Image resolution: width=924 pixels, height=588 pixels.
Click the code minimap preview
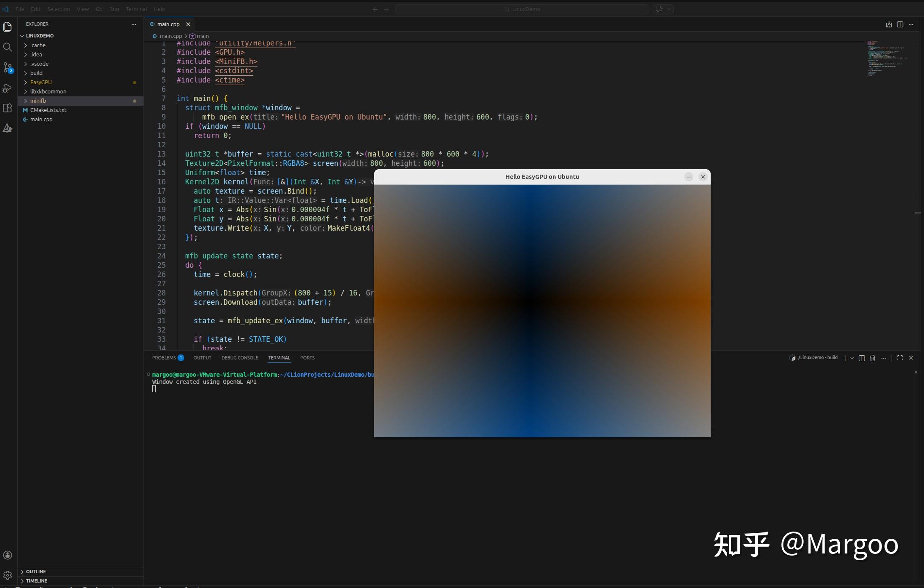tap(888, 58)
